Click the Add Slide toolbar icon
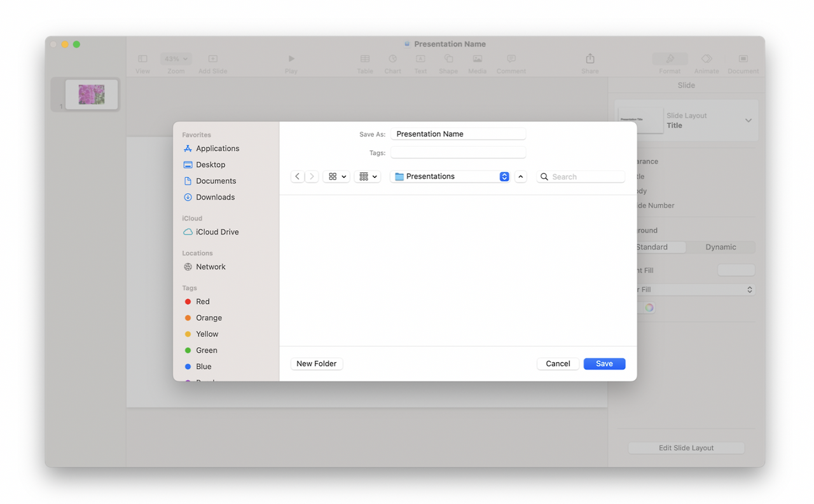Image resolution: width=814 pixels, height=504 pixels. click(x=213, y=58)
